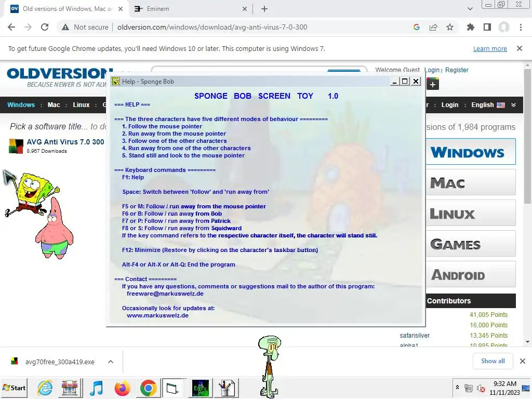
Task: Open the Linux nav menu item
Action: (81, 105)
